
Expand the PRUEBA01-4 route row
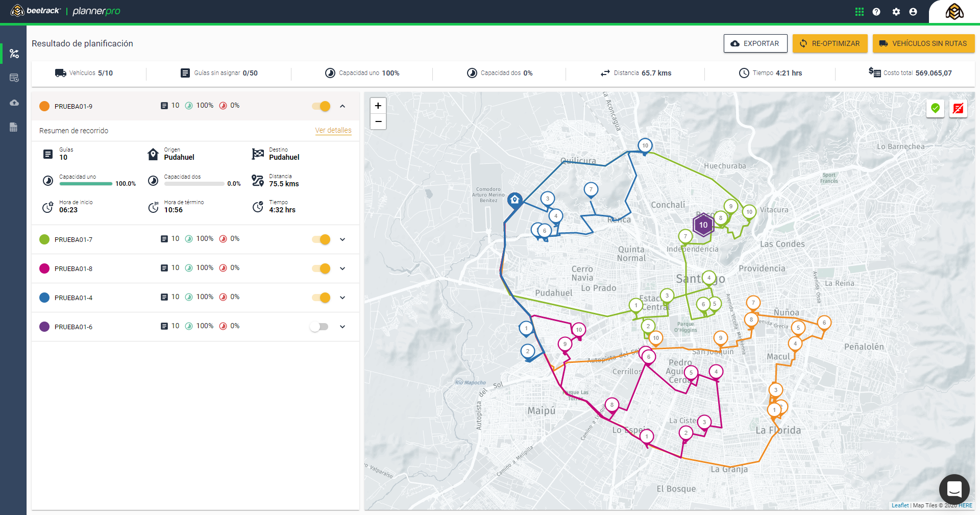pos(342,298)
